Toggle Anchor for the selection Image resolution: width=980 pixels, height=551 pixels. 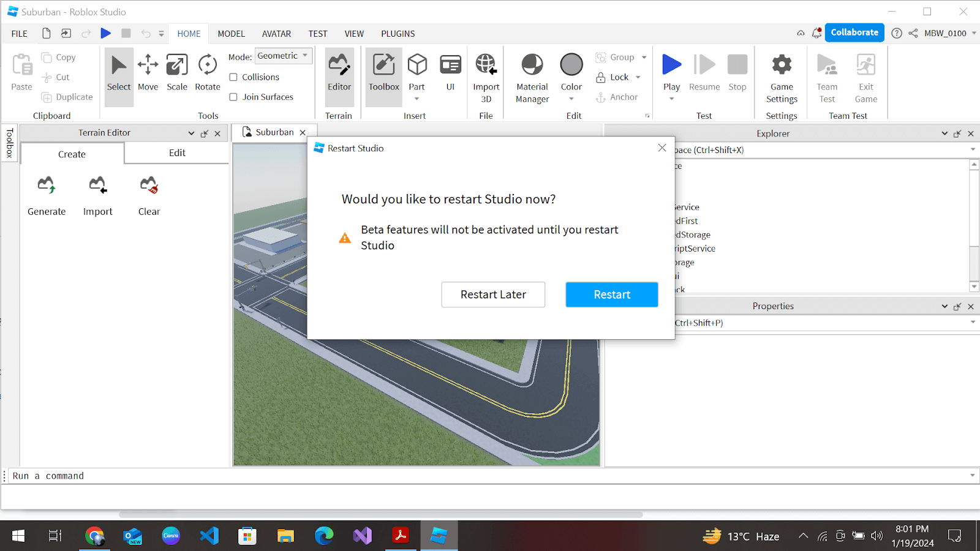tap(619, 97)
